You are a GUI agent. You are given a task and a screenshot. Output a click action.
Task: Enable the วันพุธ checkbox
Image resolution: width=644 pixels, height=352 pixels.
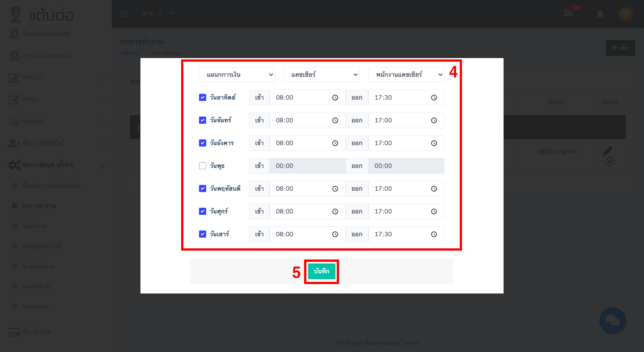(203, 166)
